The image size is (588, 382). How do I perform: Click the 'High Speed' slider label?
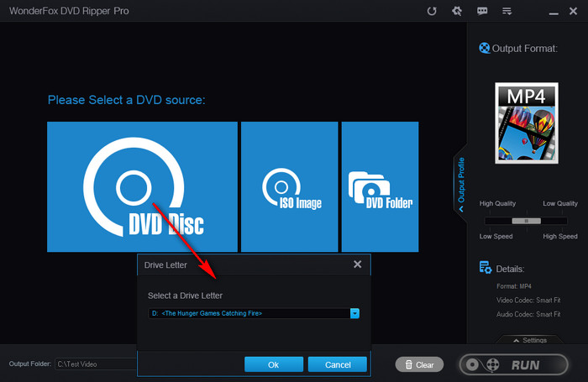coord(560,236)
